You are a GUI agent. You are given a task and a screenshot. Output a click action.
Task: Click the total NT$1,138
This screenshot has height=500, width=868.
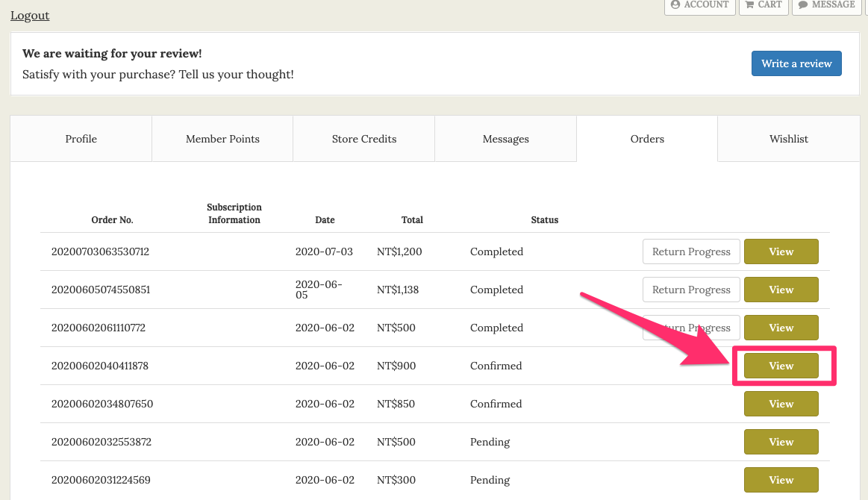pyautogui.click(x=398, y=290)
